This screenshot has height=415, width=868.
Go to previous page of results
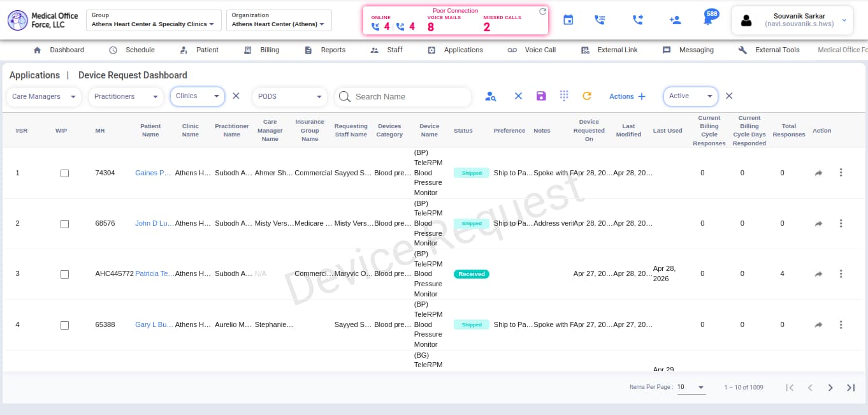tap(810, 388)
